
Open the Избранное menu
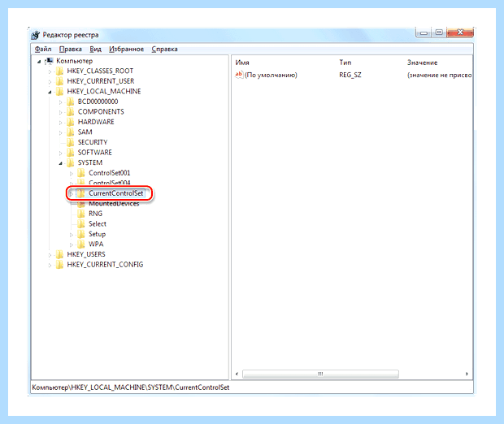(126, 50)
